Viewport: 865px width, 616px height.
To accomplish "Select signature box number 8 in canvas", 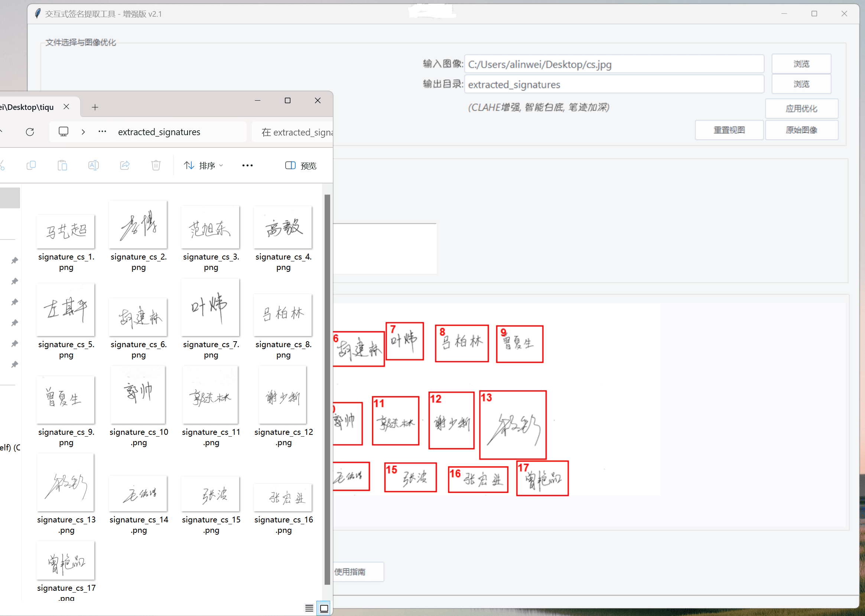I will (x=461, y=343).
